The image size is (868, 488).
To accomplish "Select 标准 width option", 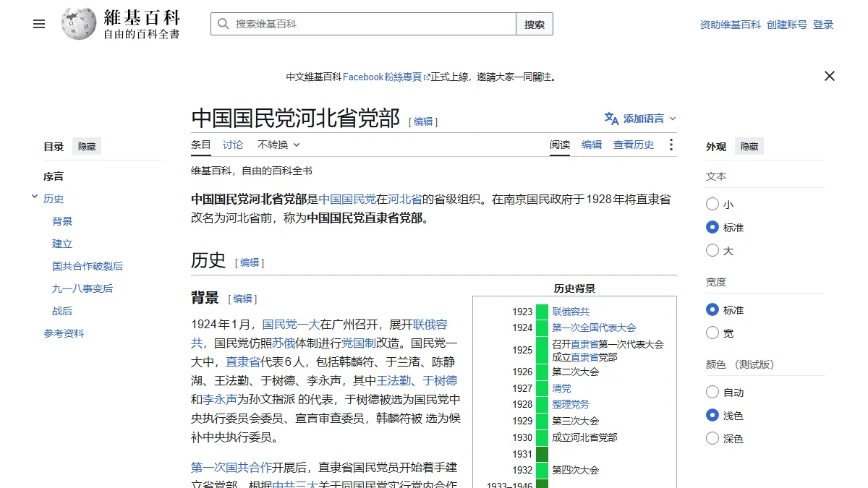I will pyautogui.click(x=712, y=310).
